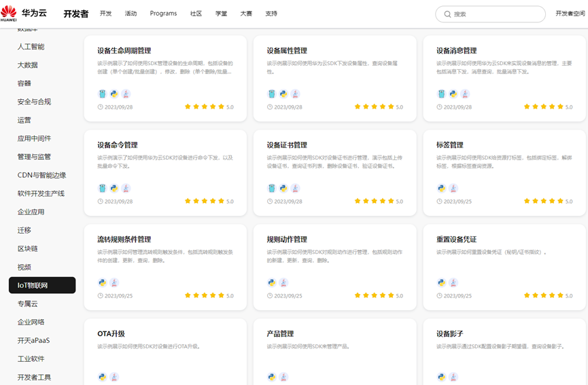This screenshot has height=385, width=588.
Task: Click the Java icon on 设备属性管理 card
Action: [296, 94]
